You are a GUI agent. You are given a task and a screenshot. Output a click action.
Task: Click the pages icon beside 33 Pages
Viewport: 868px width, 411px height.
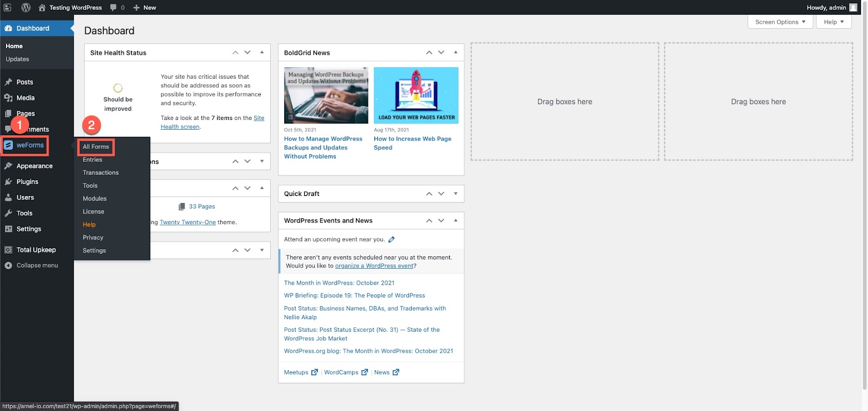pos(182,207)
